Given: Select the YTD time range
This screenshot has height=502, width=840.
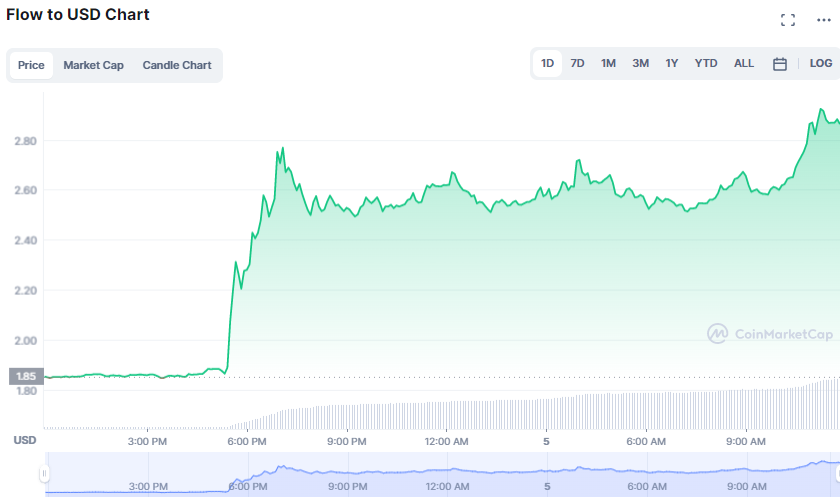Looking at the screenshot, I should tap(706, 64).
